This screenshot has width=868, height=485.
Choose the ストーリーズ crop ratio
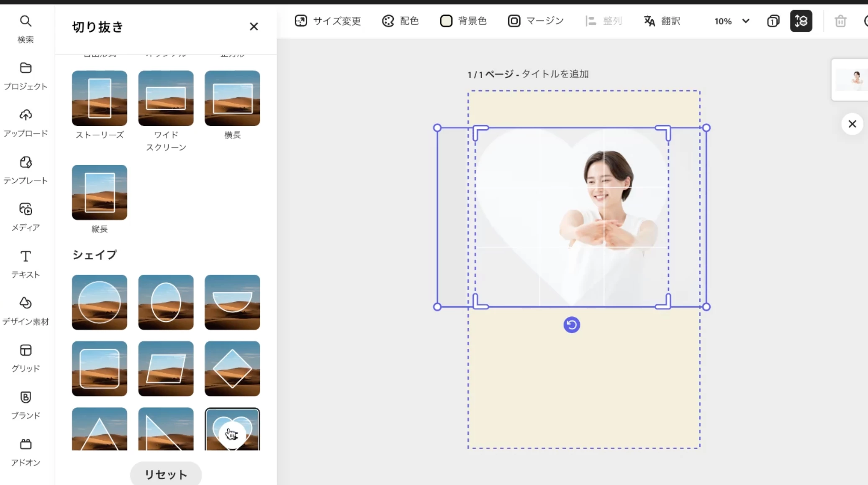99,98
